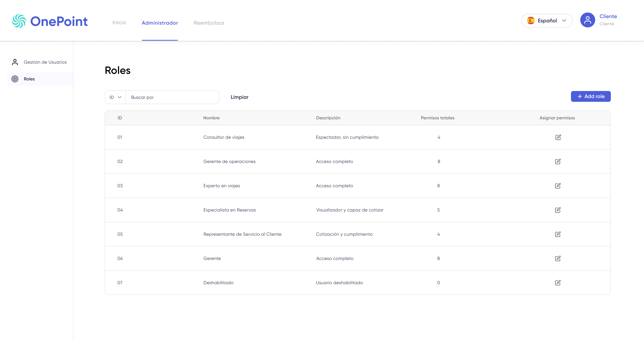Edit permissions for Gerente de operaciones role
Image resolution: width=644 pixels, height=339 pixels.
pos(558,161)
